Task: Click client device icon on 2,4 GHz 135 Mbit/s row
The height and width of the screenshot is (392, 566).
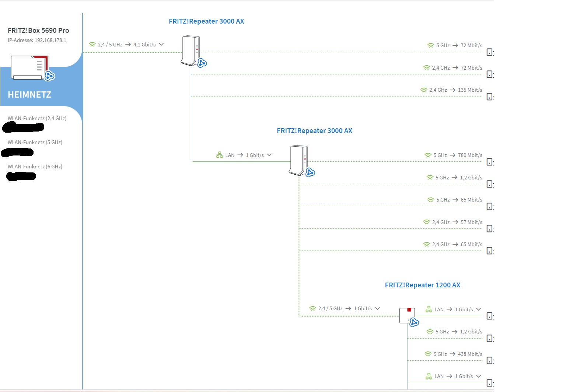Action: click(x=490, y=97)
